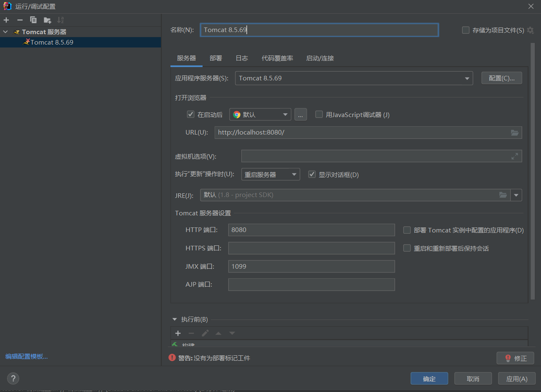Click the folder icon in the URL field
The height and width of the screenshot is (392, 541).
tap(515, 132)
